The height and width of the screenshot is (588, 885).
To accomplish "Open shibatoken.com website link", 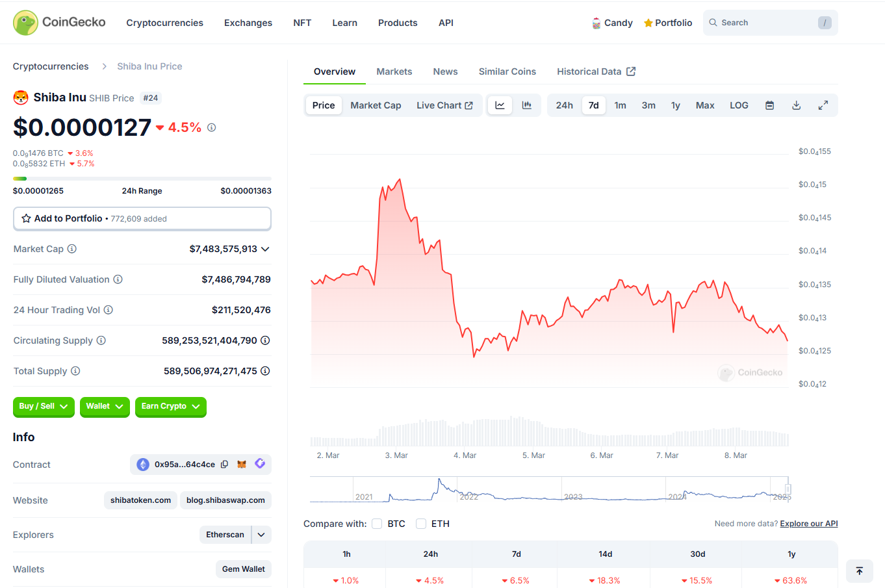I will tap(140, 500).
